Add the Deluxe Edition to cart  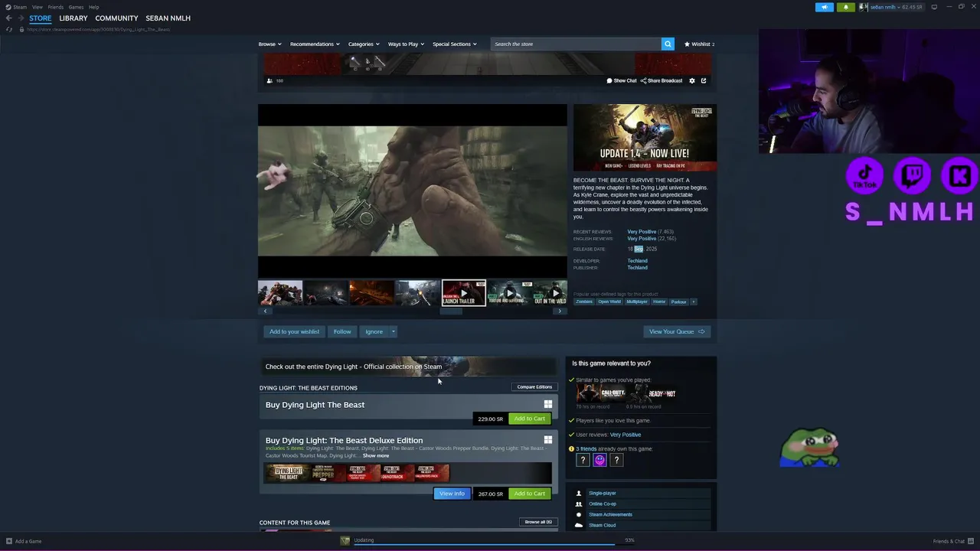(x=529, y=494)
